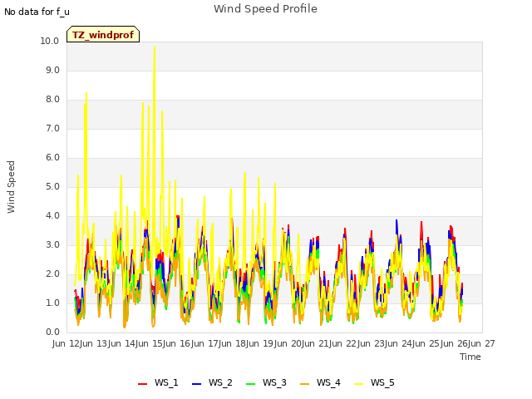Click the 2.0 y-axis tick label
Viewport: 532px width, 399px height.
tap(52, 274)
